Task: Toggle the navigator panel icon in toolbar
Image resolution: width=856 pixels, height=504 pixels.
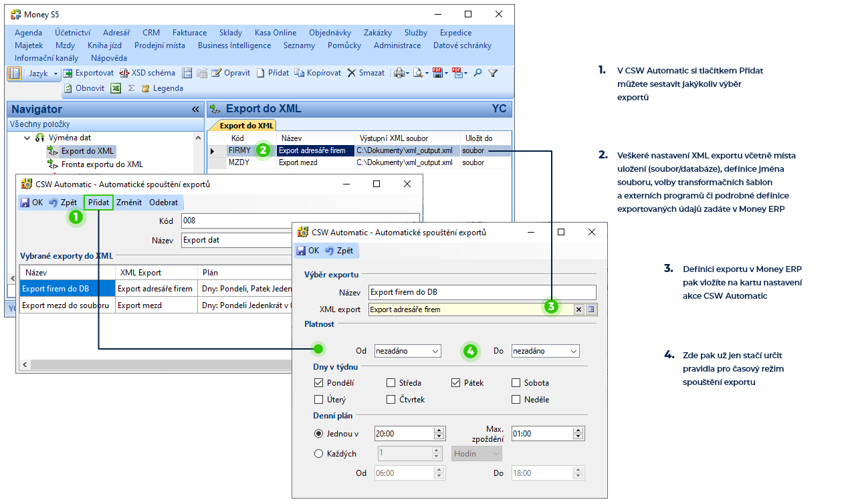Action: click(x=14, y=73)
